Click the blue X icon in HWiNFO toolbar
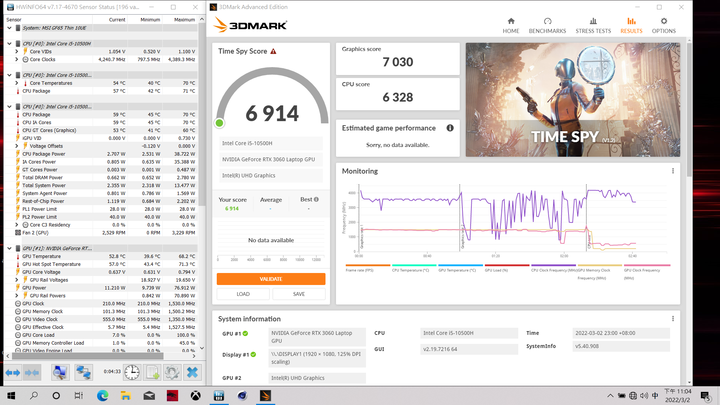Image resolution: width=720 pixels, height=405 pixels. click(192, 372)
